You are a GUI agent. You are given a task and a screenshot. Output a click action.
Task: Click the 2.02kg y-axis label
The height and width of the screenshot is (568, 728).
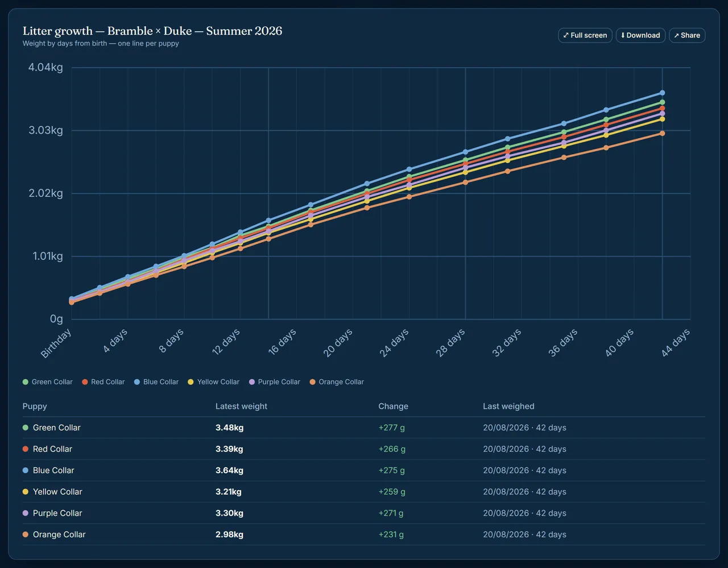[x=45, y=193]
